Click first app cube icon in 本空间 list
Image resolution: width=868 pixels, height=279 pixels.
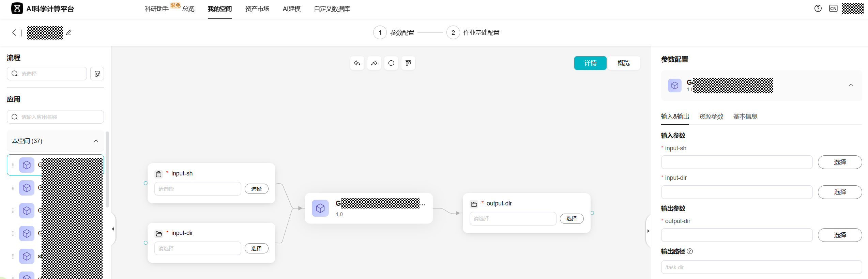27,165
